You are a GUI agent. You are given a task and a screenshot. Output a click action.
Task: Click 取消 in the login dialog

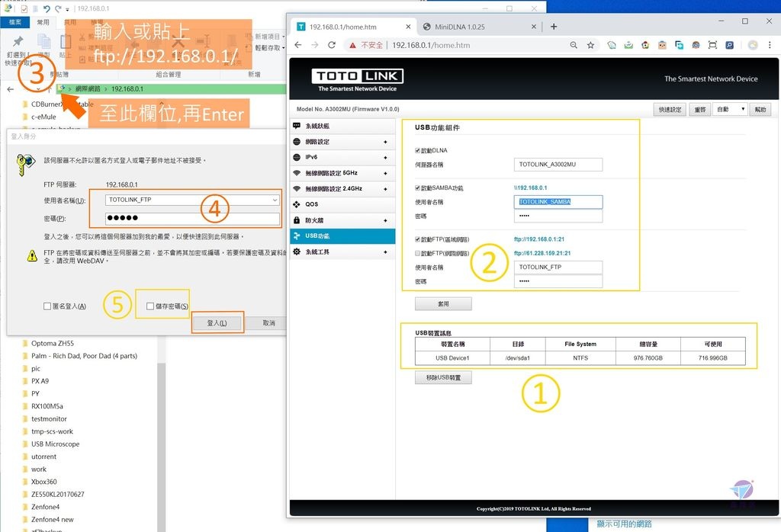[x=268, y=323]
